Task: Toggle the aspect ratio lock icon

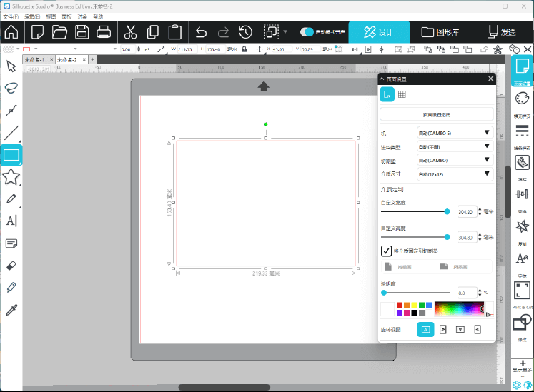Action: click(x=244, y=49)
